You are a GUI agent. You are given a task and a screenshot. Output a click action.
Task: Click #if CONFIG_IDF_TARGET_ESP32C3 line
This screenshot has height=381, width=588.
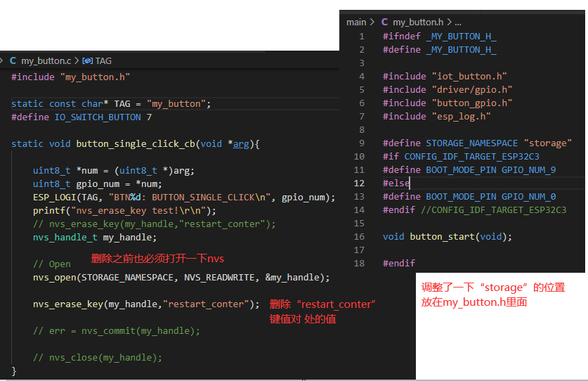coord(461,156)
